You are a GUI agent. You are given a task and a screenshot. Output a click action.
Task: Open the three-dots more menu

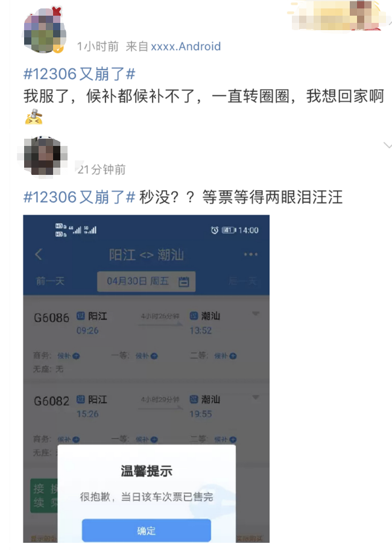coord(251,254)
